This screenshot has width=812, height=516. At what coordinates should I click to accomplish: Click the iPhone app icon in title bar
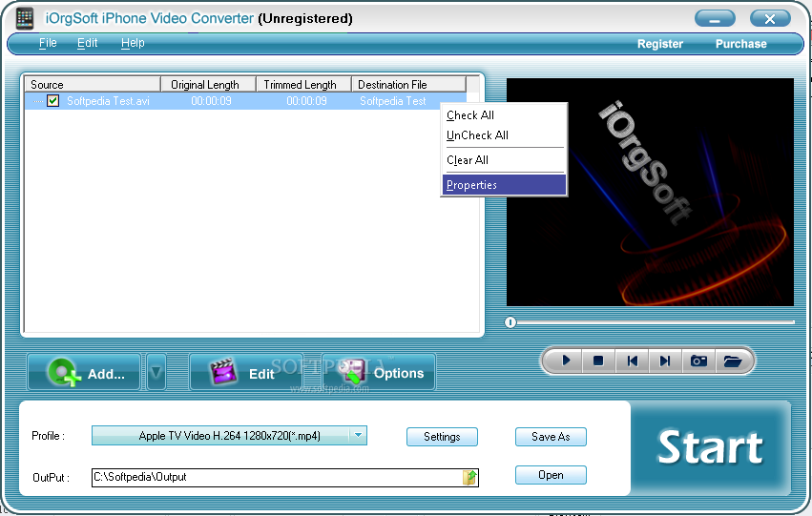[25, 19]
